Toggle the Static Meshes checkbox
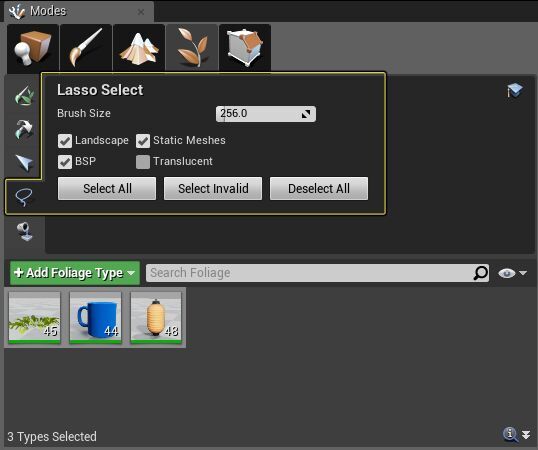 click(x=143, y=141)
